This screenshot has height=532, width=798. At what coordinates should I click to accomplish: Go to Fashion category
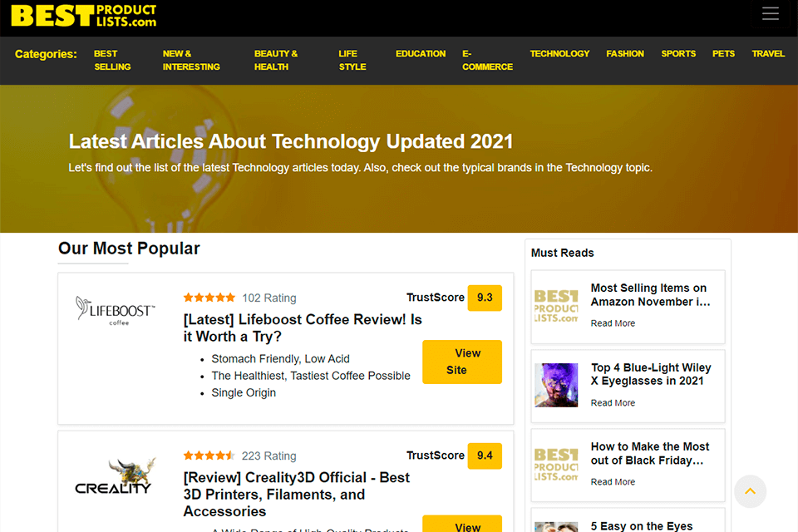(625, 53)
